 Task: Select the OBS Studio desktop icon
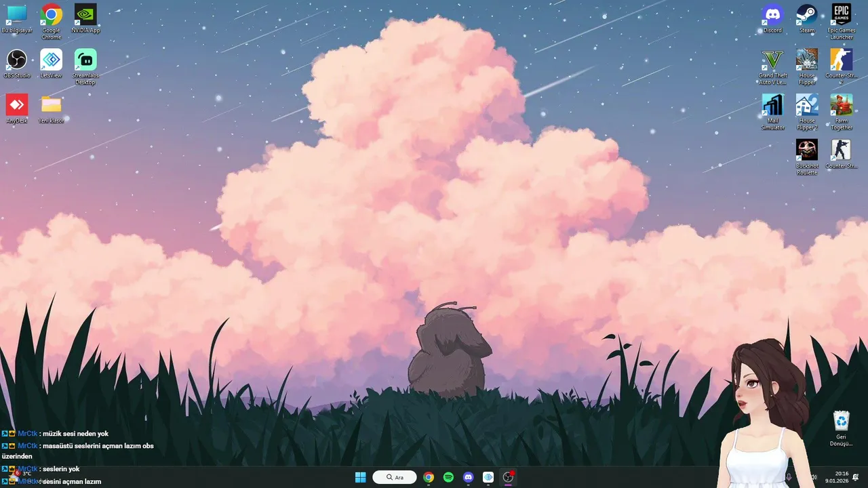[x=17, y=64]
